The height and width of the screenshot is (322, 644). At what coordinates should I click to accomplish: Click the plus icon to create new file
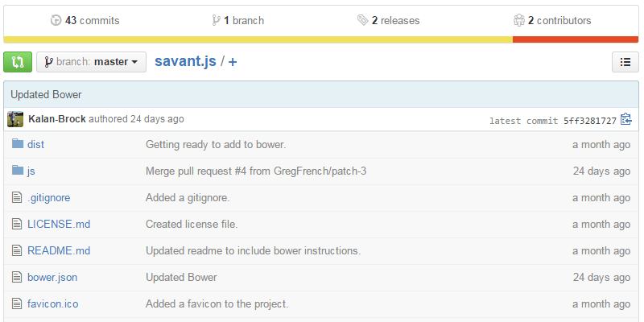pos(233,62)
